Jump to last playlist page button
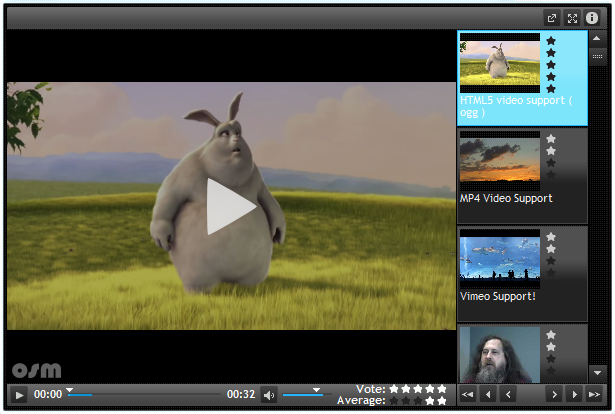Image resolution: width=615 pixels, height=414 pixels. [595, 394]
